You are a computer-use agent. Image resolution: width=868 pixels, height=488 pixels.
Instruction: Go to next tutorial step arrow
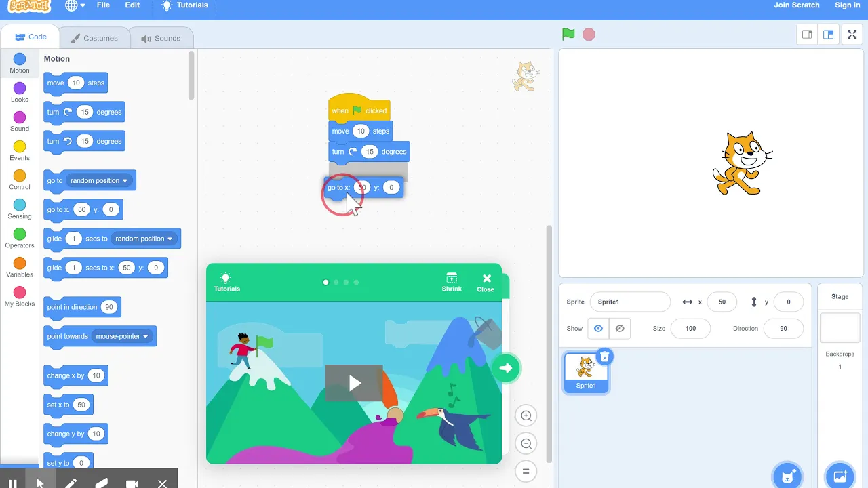click(506, 368)
